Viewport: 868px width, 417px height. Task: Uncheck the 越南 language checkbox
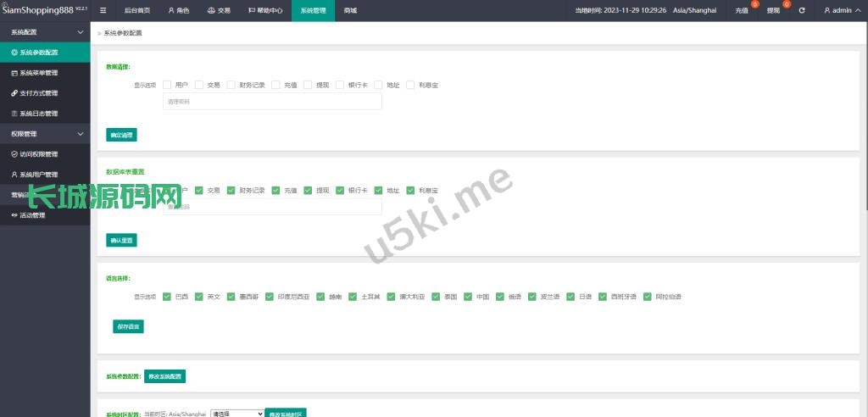pyautogui.click(x=321, y=297)
